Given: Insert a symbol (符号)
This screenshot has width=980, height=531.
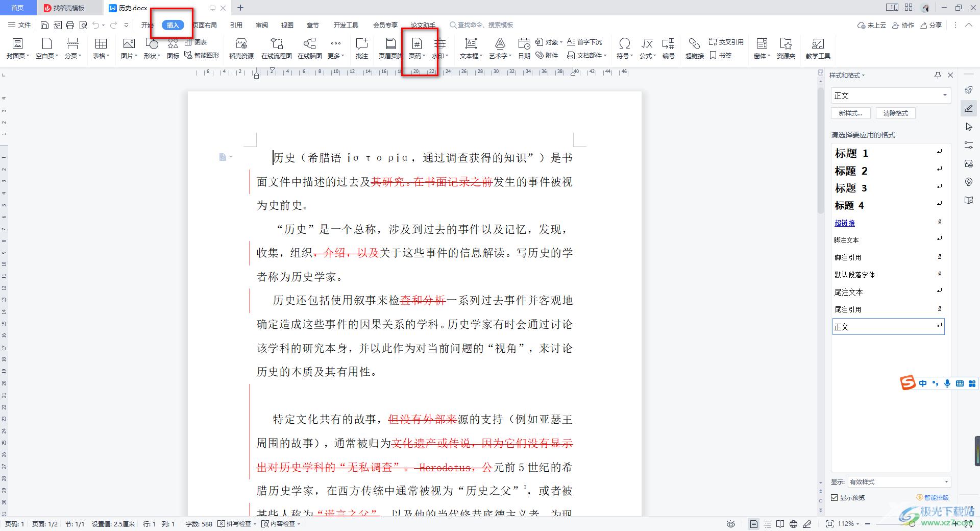Looking at the screenshot, I should pyautogui.click(x=624, y=49).
